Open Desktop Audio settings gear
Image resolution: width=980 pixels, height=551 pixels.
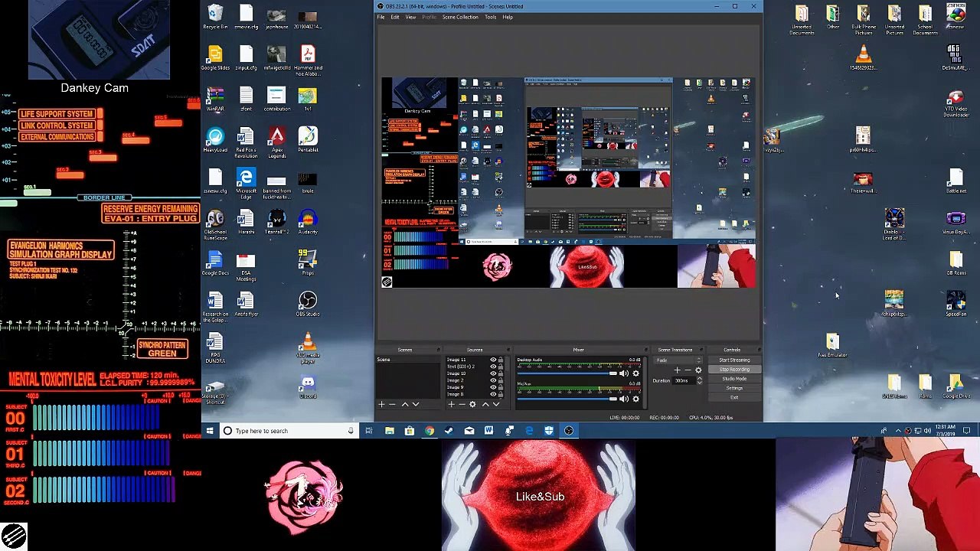635,373
